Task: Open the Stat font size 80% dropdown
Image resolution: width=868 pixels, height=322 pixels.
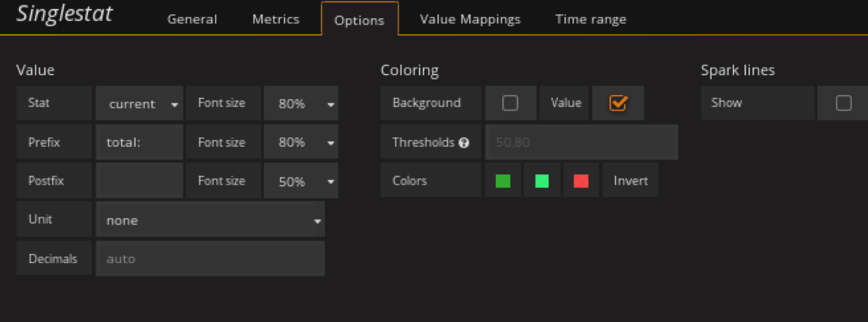Action: click(300, 104)
